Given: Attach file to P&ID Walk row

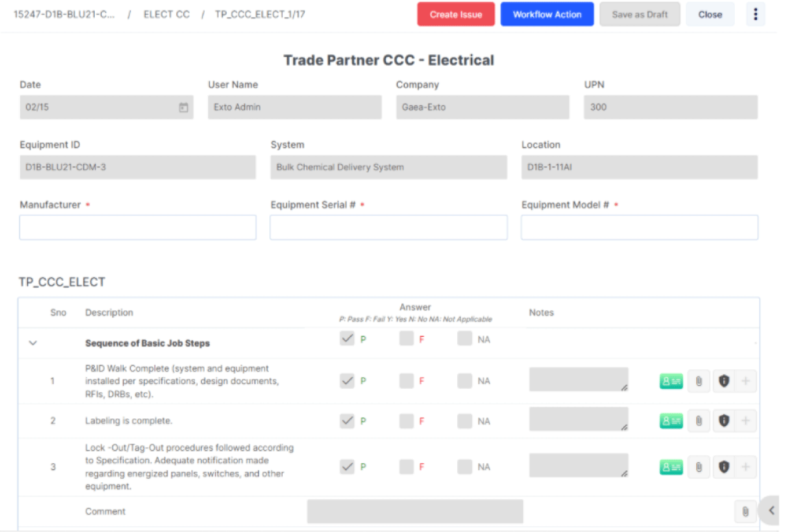Looking at the screenshot, I should [x=698, y=381].
